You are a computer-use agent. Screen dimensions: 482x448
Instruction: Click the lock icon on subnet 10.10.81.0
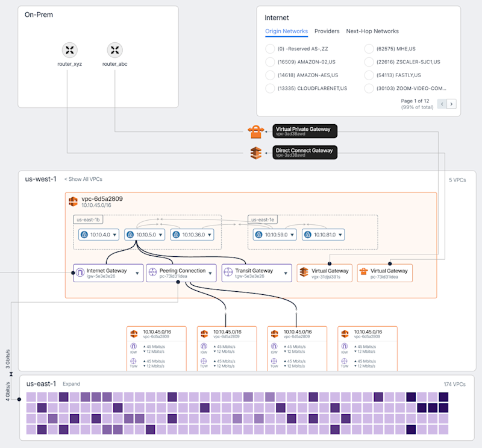[x=308, y=235]
